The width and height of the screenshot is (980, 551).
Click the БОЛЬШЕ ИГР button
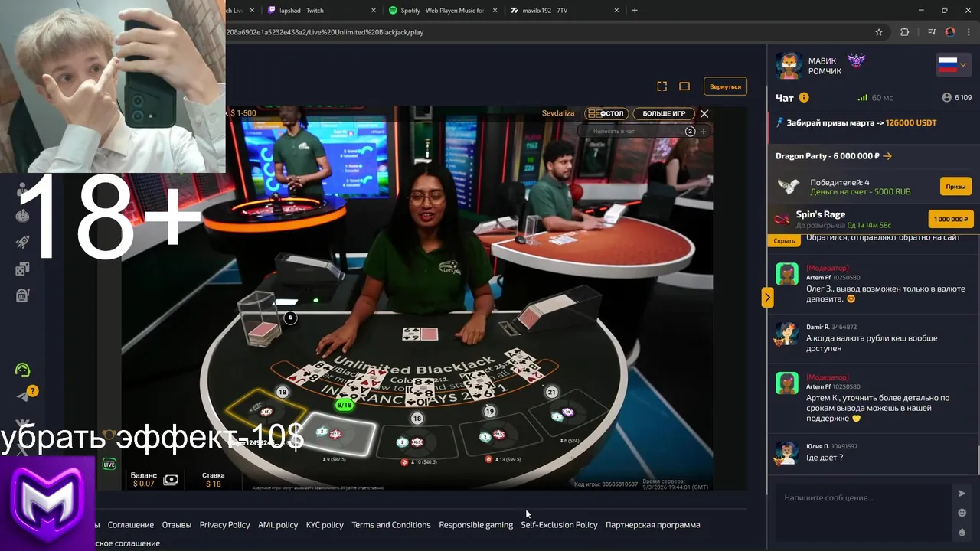click(664, 113)
